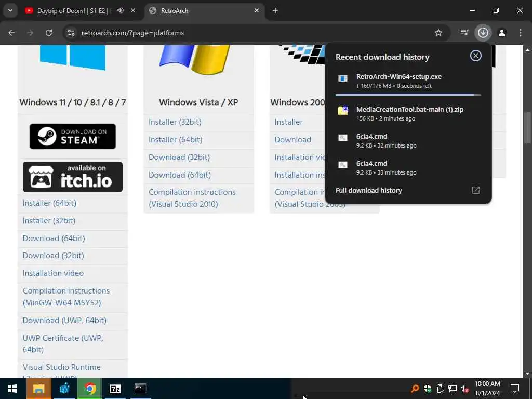Click UWP Certificate (UWP, 64bit)

pos(63,343)
